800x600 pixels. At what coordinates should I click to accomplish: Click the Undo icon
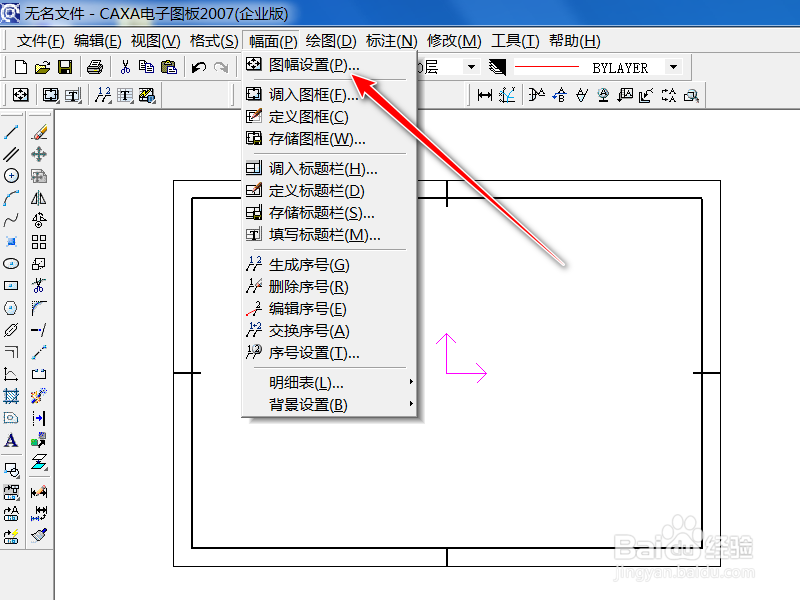198,66
